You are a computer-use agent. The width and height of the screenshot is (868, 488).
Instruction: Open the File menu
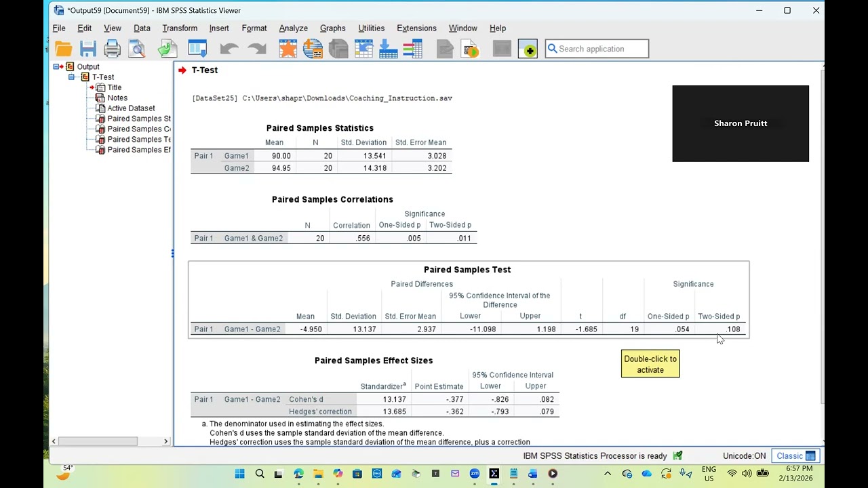(x=59, y=28)
